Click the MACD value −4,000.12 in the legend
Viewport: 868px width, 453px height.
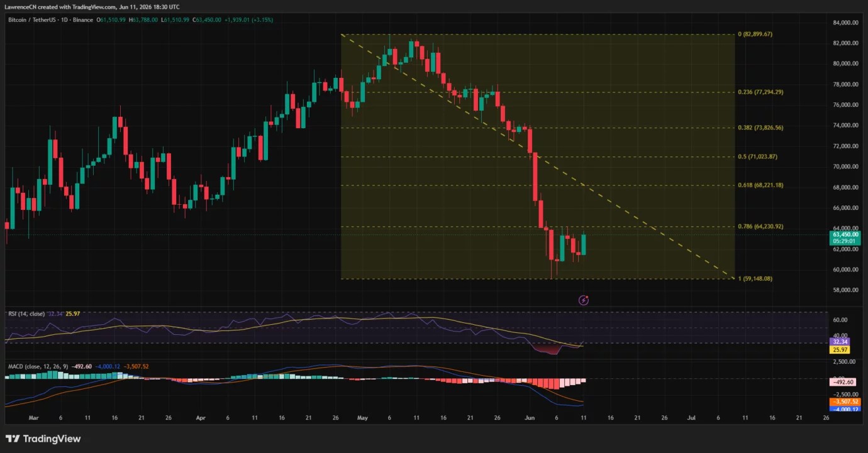coord(108,366)
